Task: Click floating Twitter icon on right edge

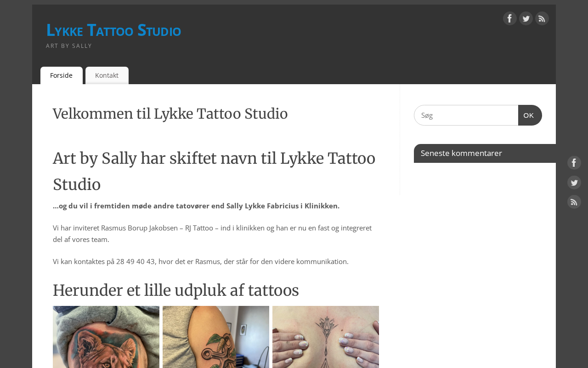Action: [574, 183]
